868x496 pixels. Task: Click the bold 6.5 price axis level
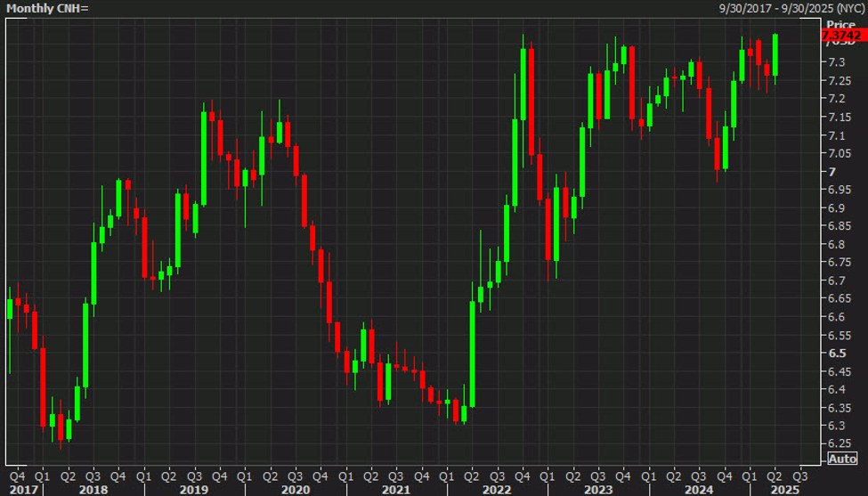coord(835,354)
